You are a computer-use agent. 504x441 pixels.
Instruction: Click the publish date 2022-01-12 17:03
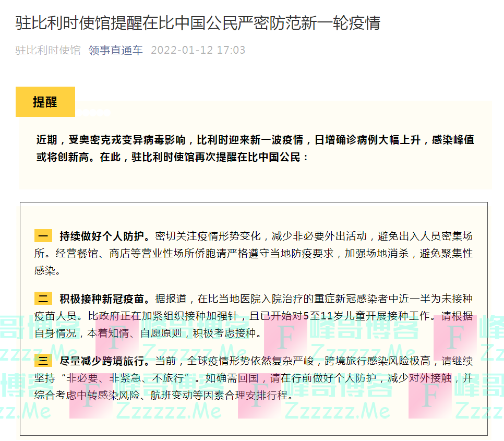pos(198,50)
